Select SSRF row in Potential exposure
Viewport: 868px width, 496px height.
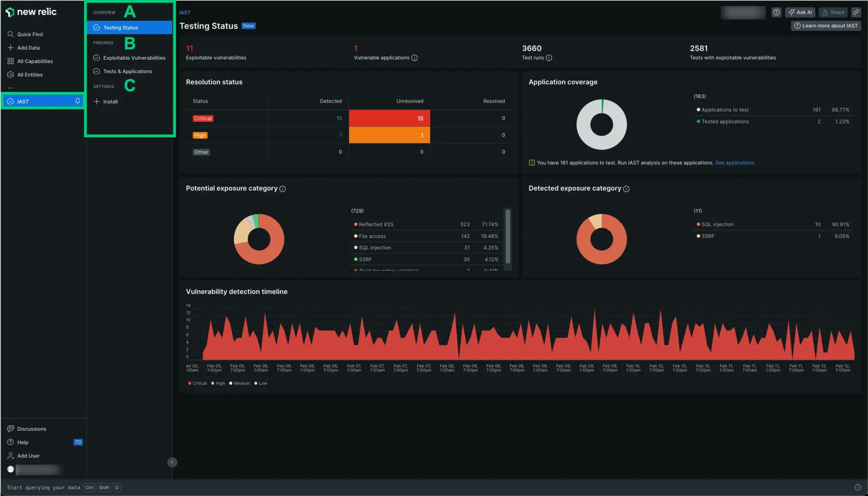point(425,260)
